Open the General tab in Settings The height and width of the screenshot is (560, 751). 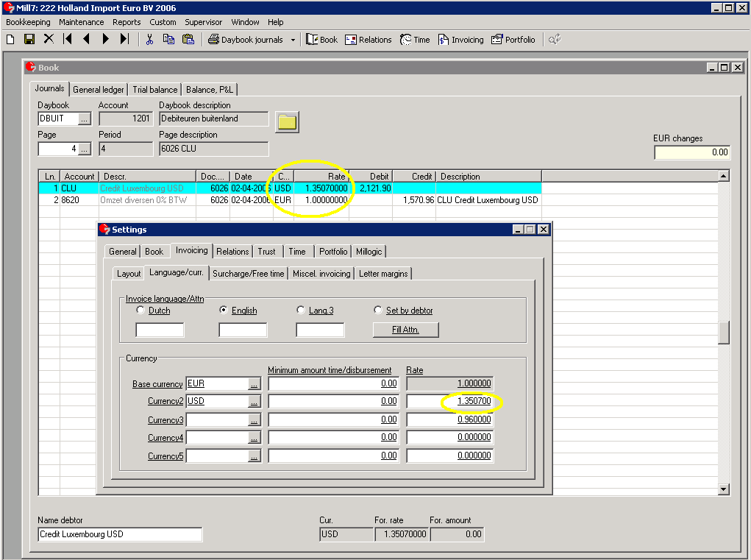coord(123,252)
